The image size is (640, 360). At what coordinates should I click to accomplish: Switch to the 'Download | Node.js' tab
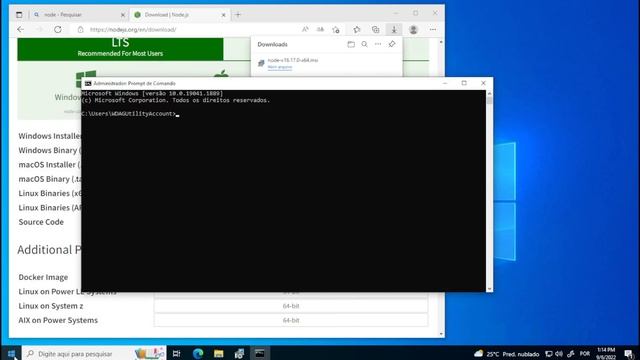(x=180, y=15)
